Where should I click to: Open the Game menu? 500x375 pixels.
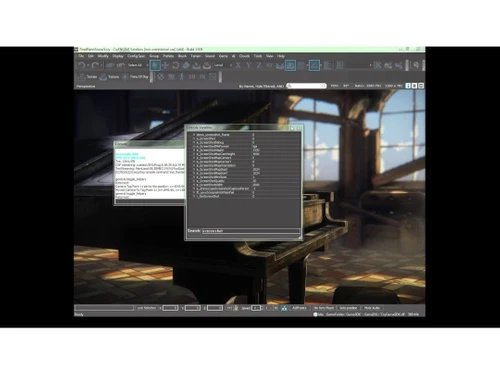click(x=223, y=56)
